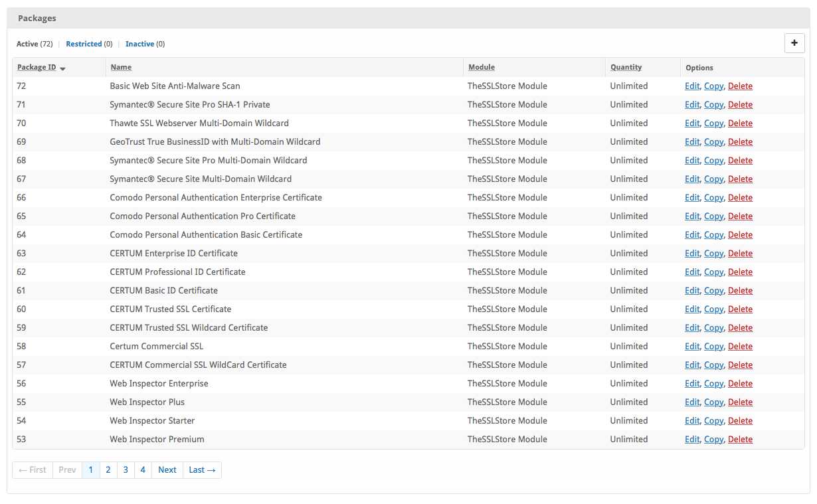Screen dimensions: 817x504
Task: Delete the CERTUM Basic ID Certificate package
Action: (x=740, y=291)
